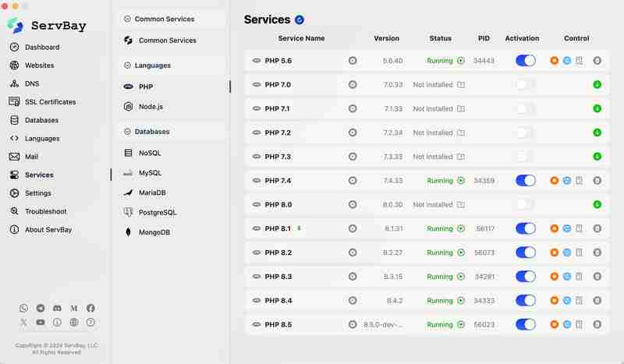Viewport: 624px width, 364px height.
Task: Click the settings circle icon for PHP 8.4
Action: click(x=353, y=301)
